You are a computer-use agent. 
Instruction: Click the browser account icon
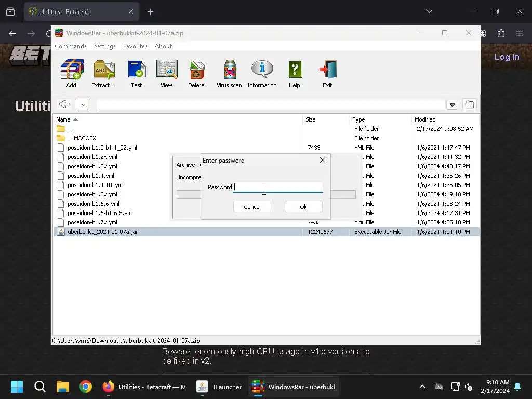[x=483, y=33]
